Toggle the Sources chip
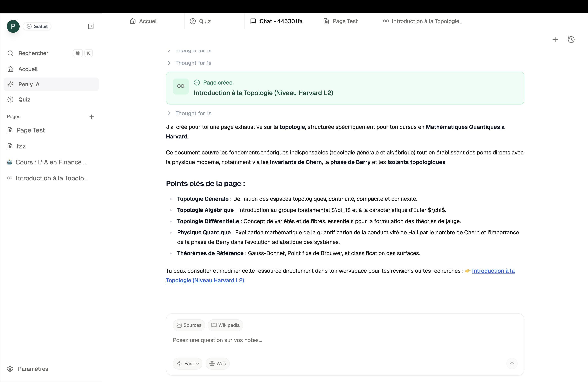 point(189,325)
